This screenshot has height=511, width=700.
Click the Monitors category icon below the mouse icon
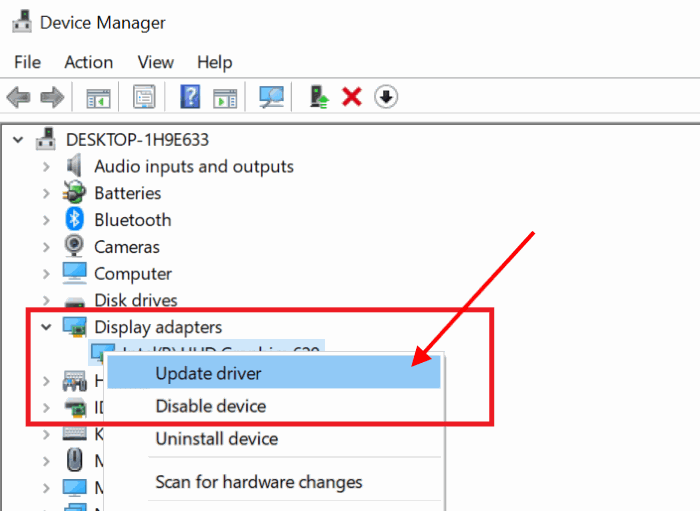coord(75,488)
